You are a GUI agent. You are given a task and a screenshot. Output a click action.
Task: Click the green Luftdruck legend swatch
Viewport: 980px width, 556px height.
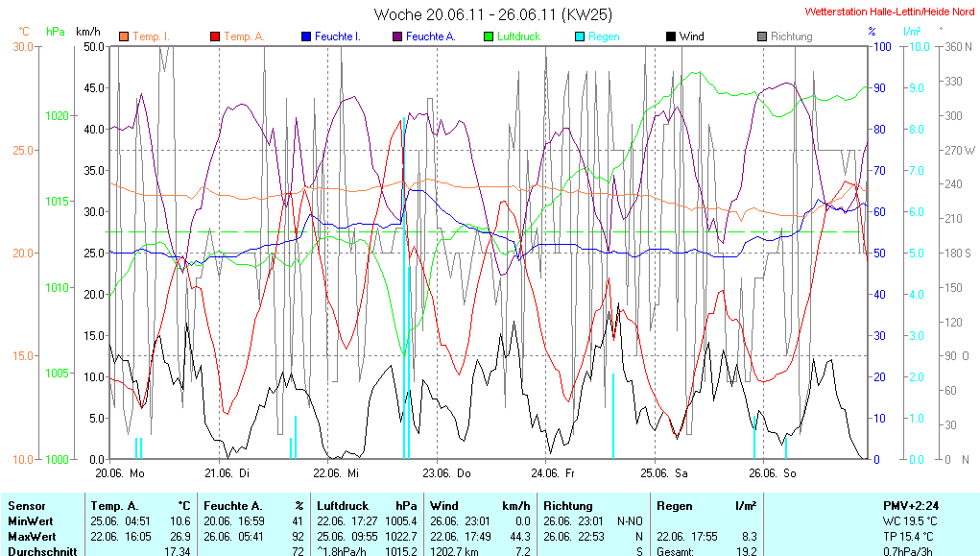point(488,36)
